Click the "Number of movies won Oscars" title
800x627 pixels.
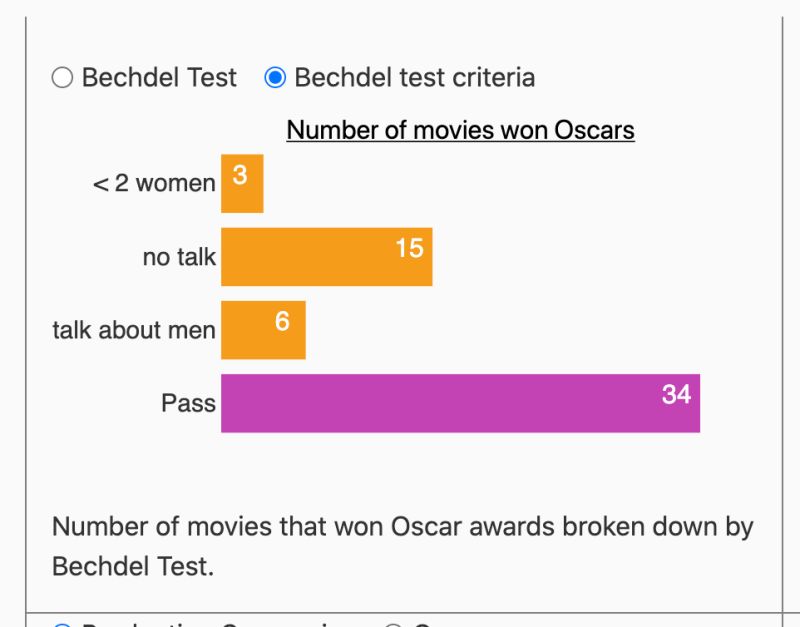tap(460, 130)
